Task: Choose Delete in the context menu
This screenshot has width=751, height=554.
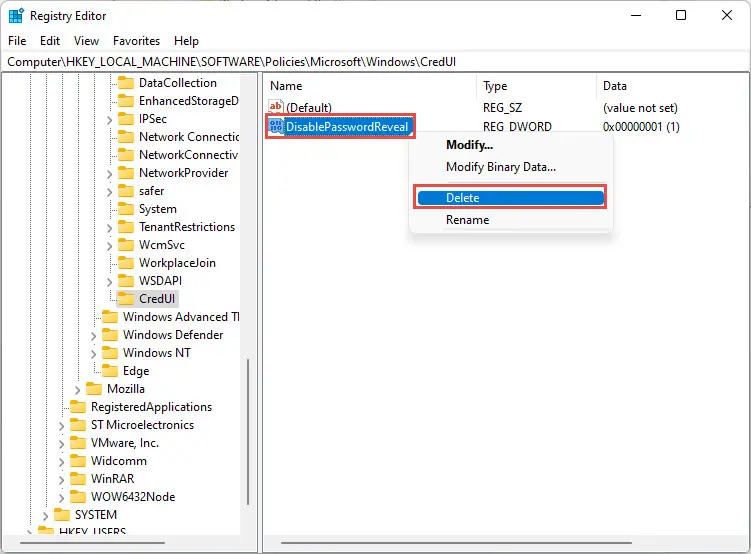Action: point(511,198)
